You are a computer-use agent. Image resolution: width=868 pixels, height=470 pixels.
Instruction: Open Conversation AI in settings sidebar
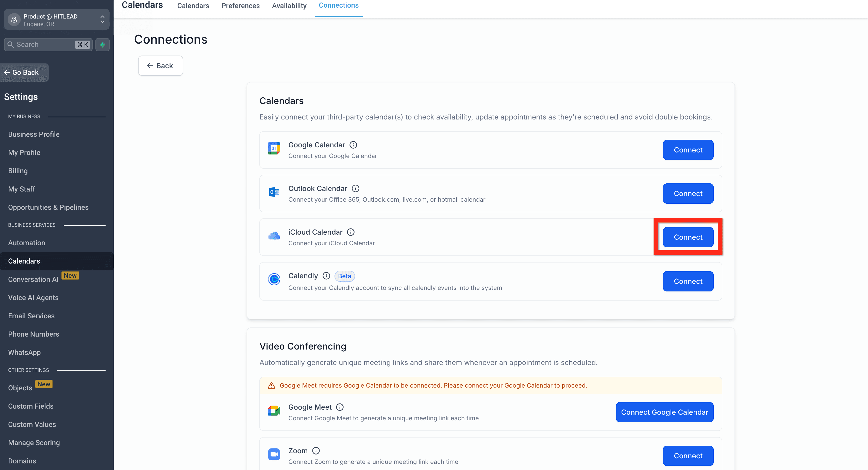[33, 280]
